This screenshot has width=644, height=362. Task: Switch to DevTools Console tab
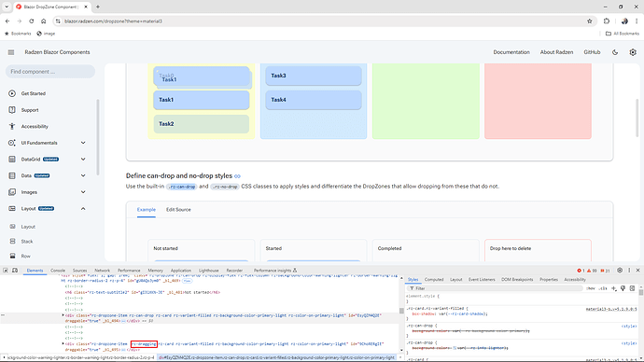[58, 271]
